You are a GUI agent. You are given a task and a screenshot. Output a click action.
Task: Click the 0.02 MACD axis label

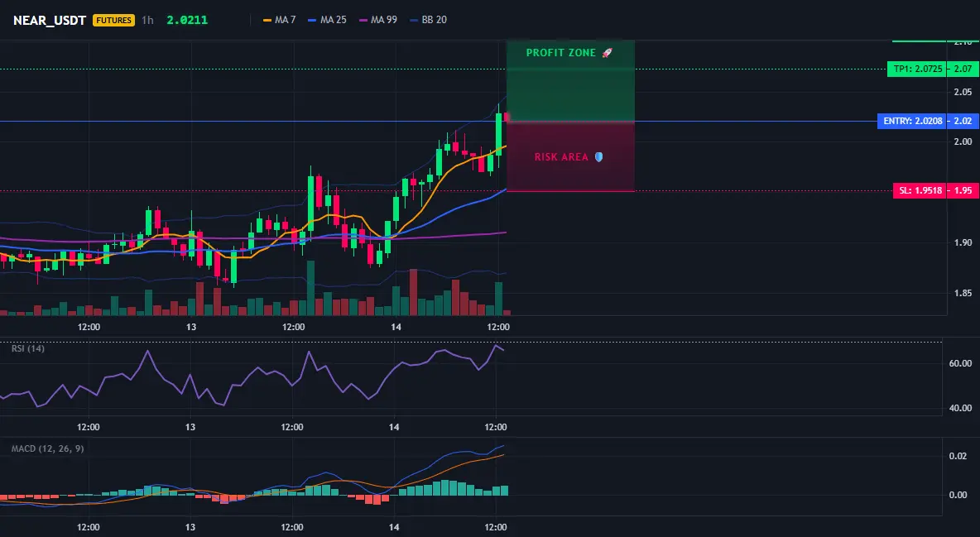tap(958, 457)
